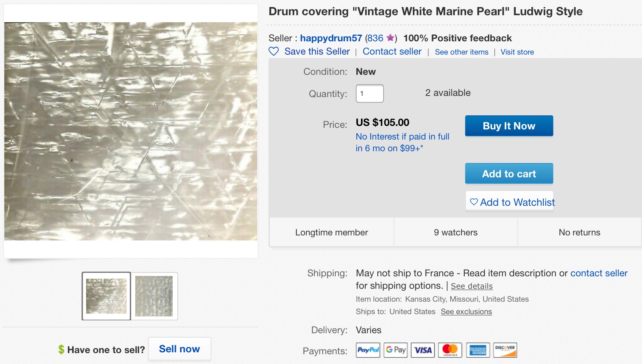642x364 pixels.
Task: View shipping See exclusions link
Action: [466, 312]
